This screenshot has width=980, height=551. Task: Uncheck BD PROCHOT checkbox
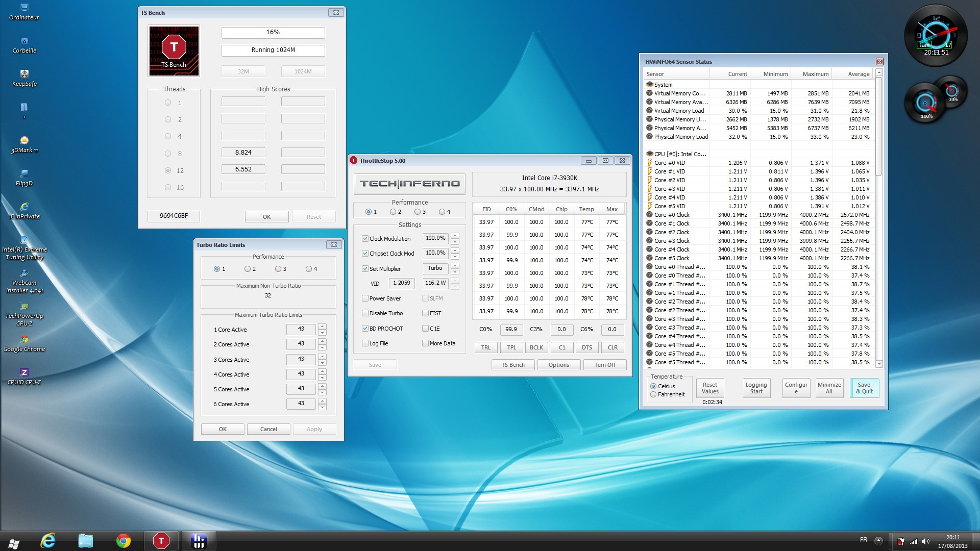365,329
